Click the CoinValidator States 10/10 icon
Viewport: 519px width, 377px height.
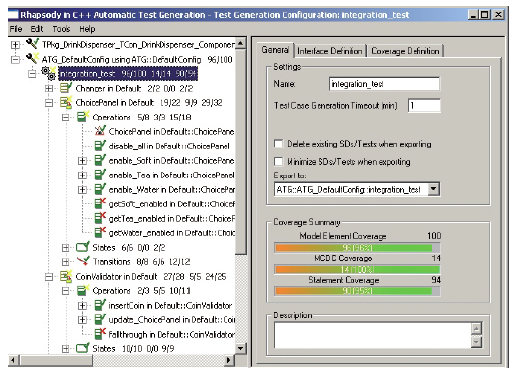click(x=83, y=348)
